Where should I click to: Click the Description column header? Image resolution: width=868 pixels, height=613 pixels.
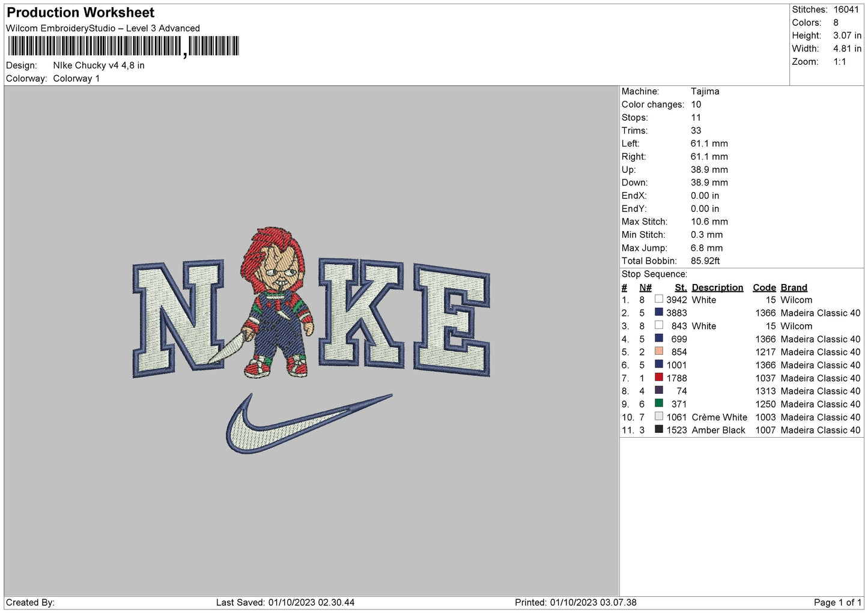(717, 288)
